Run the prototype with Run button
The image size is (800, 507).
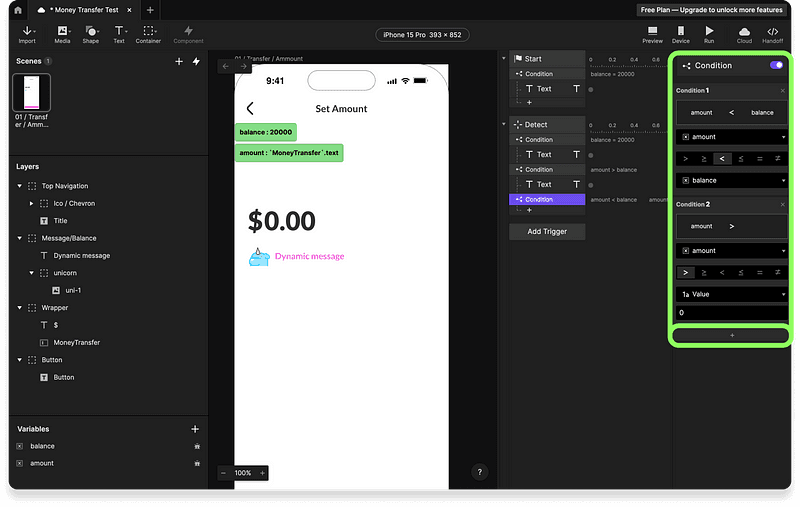[x=709, y=35]
